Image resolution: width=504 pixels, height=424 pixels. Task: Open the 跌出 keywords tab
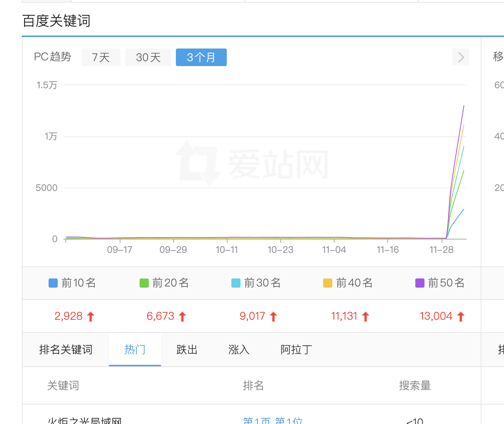click(187, 350)
